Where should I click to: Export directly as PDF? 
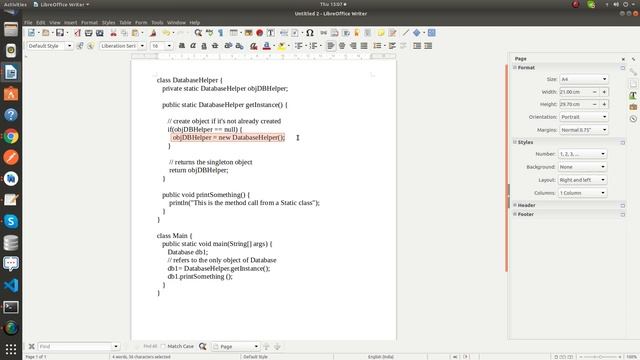pyautogui.click(x=78, y=33)
